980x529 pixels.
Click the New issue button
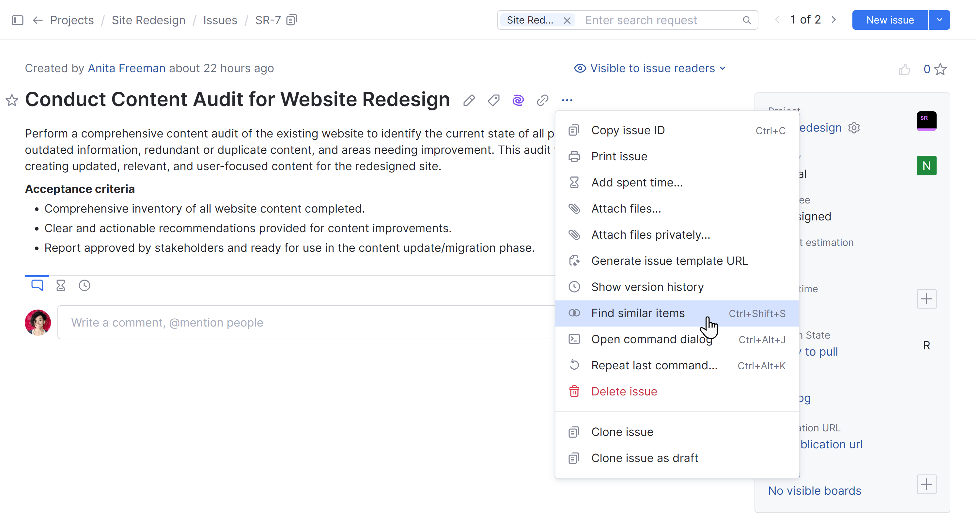click(x=890, y=20)
